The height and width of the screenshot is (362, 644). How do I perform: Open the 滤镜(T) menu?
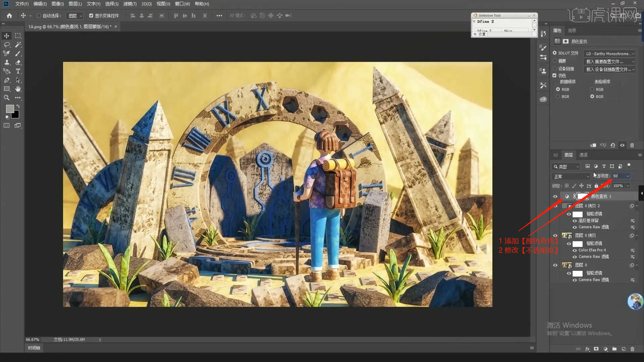click(x=130, y=4)
